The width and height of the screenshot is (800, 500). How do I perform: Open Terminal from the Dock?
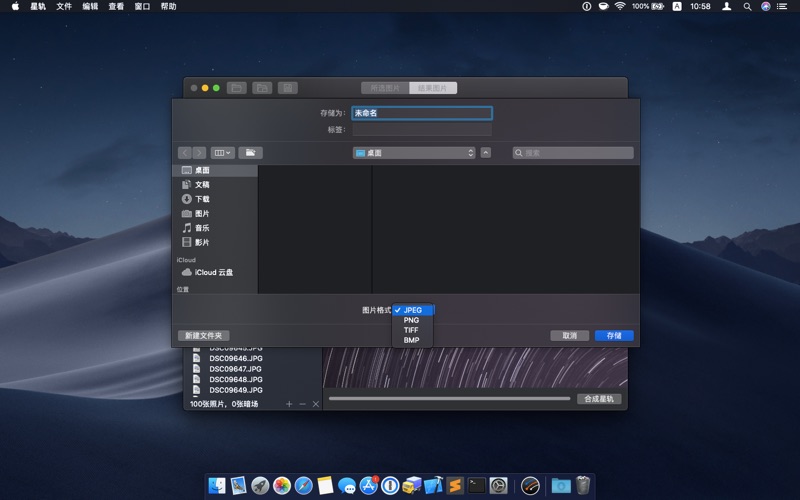click(477, 485)
